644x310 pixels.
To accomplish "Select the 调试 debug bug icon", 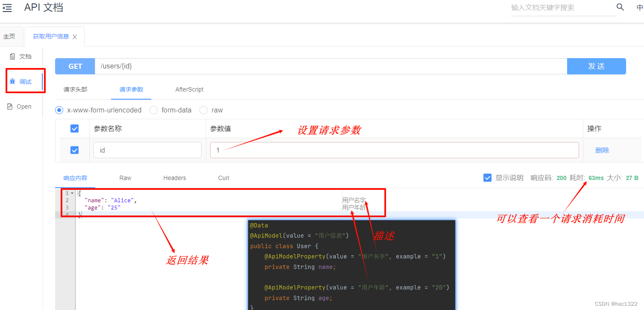I will click(x=12, y=81).
